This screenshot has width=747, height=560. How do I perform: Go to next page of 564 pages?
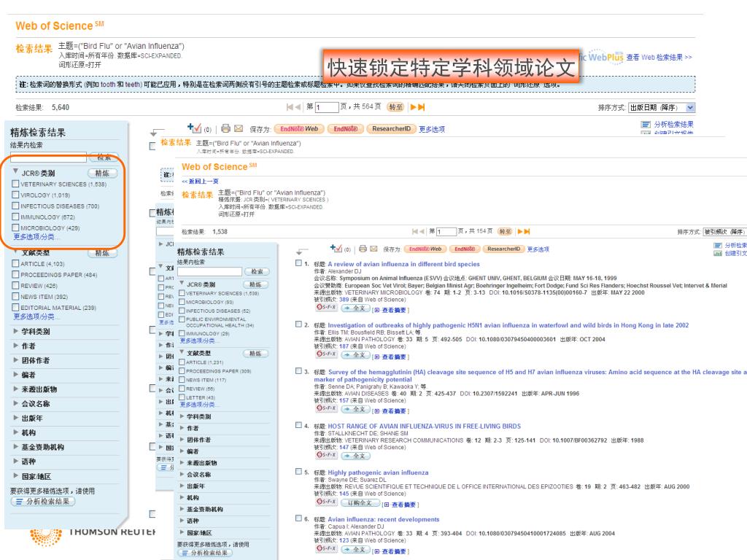[413, 107]
